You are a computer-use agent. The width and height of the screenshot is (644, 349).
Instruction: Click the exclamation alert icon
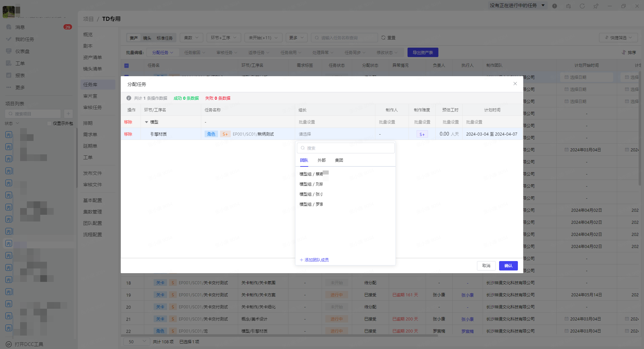[554, 6]
